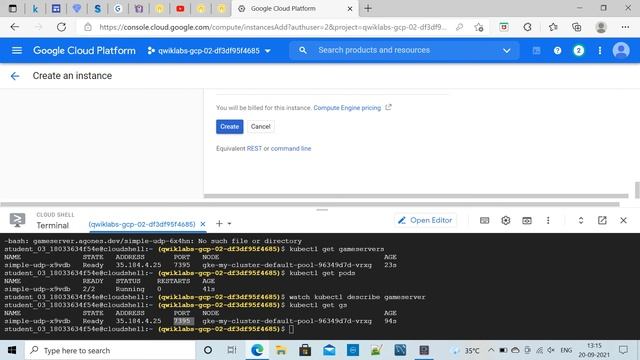The height and width of the screenshot is (360, 640).
Task: Go back from Create an instance page
Action: click(15, 76)
